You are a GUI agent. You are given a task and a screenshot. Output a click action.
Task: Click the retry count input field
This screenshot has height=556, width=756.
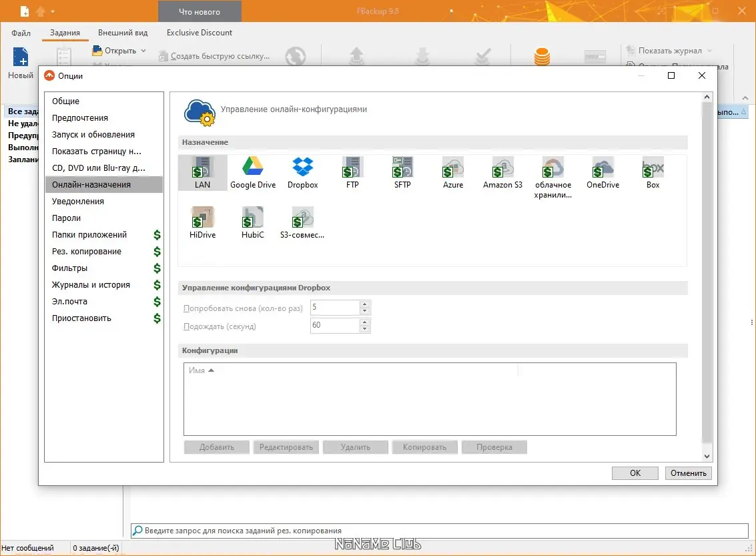click(335, 307)
